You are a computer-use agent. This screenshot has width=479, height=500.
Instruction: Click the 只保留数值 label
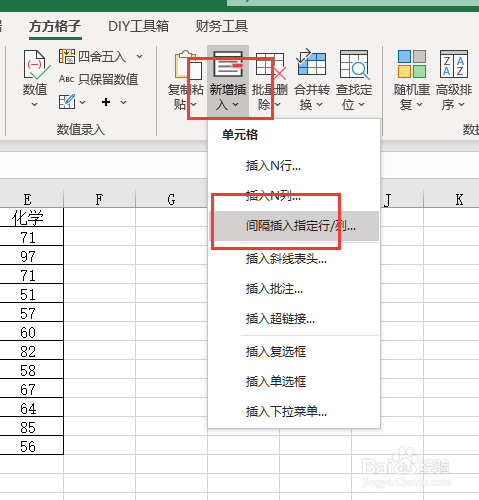108,79
